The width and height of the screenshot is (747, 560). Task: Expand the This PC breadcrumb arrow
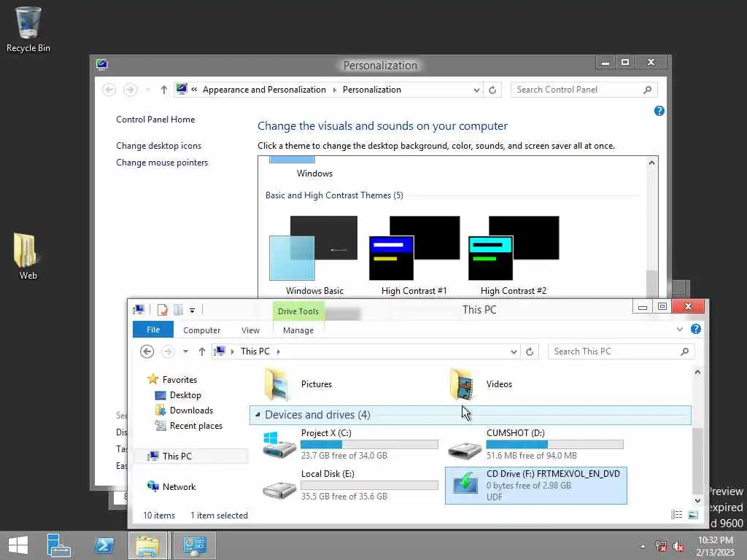pos(279,351)
